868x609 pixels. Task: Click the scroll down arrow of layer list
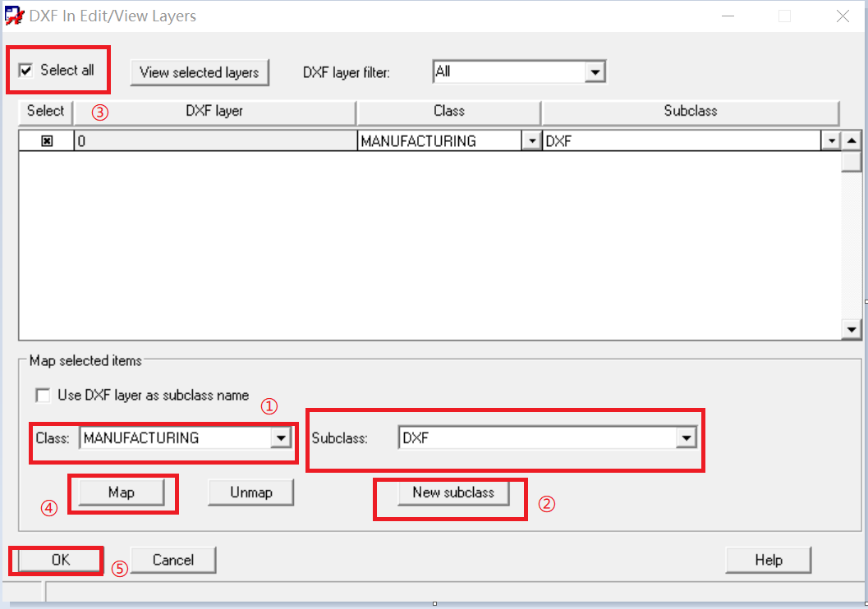pos(852,330)
